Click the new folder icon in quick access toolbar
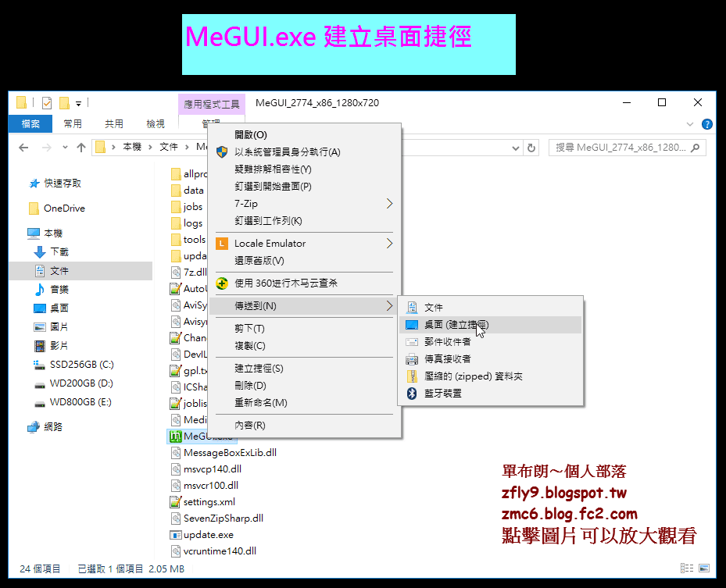 (x=64, y=103)
